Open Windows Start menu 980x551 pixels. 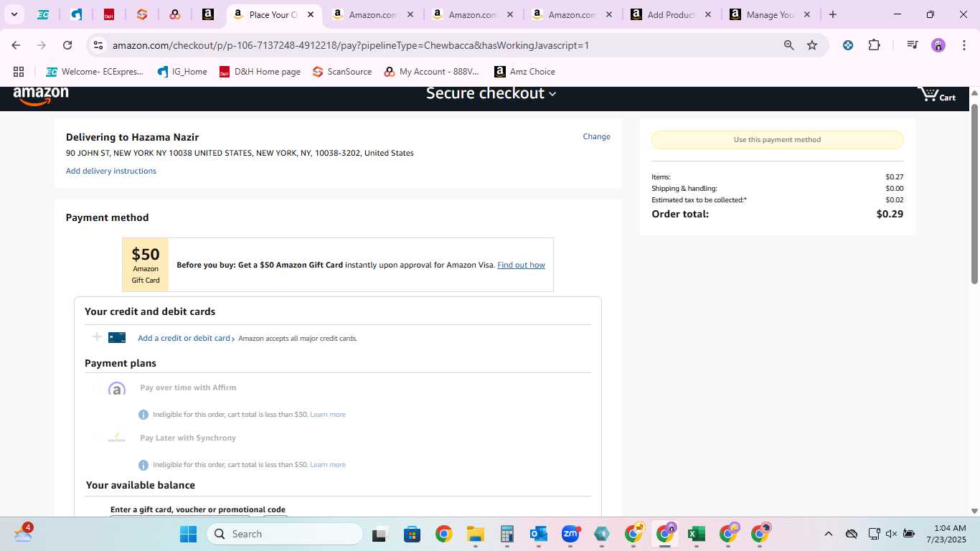tap(188, 534)
